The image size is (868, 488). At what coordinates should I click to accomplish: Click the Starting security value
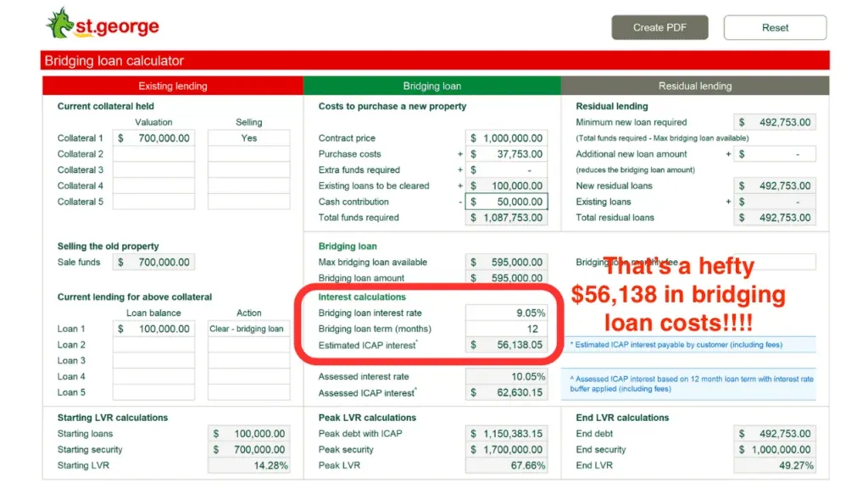click(248, 449)
